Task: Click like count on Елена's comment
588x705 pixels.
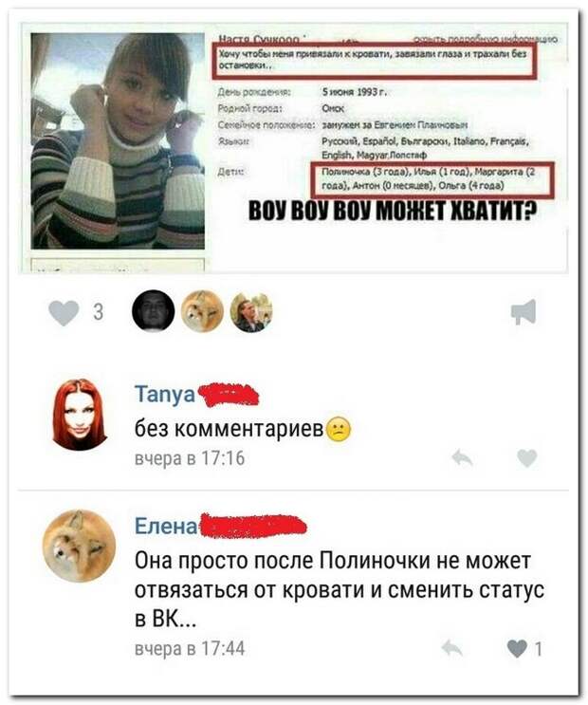Action: pos(539,649)
